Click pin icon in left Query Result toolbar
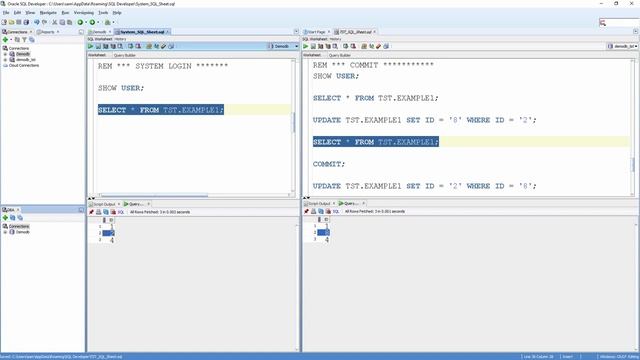This screenshot has height=360, width=640. [91, 212]
